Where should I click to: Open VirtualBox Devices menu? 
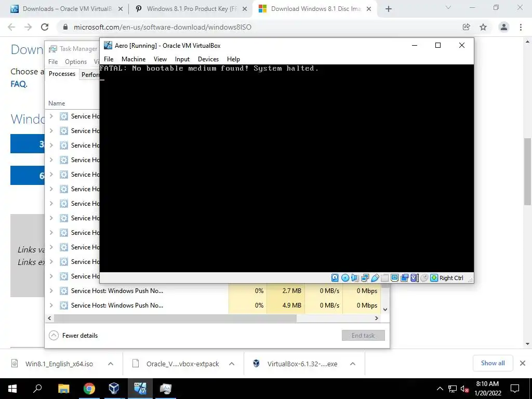208,59
